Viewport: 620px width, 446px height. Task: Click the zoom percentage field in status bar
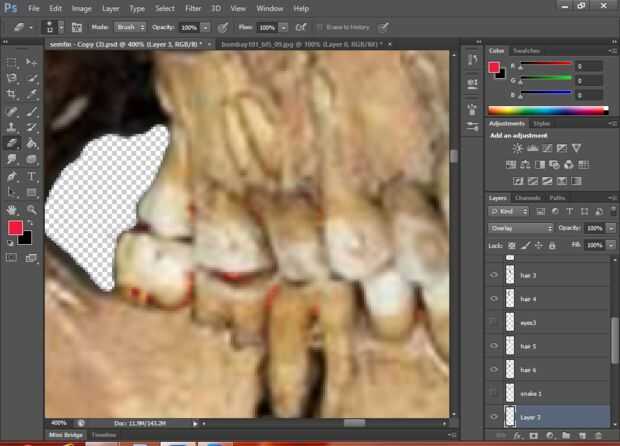point(59,423)
